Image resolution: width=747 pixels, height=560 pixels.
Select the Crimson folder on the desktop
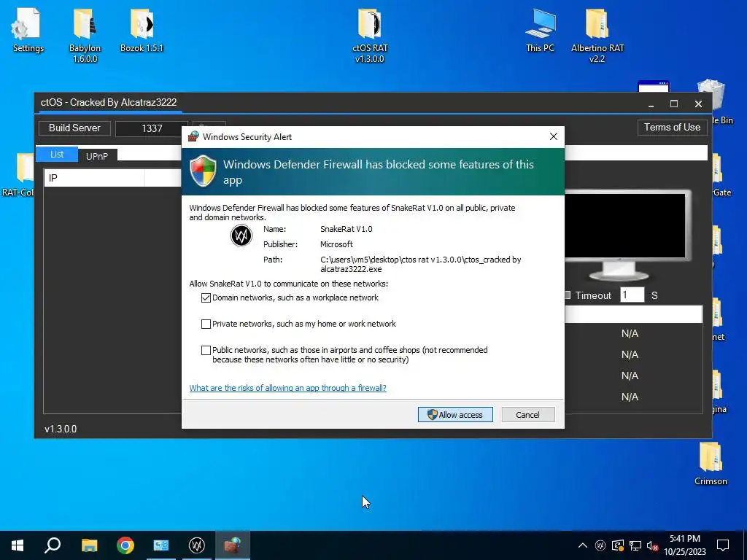(x=711, y=464)
